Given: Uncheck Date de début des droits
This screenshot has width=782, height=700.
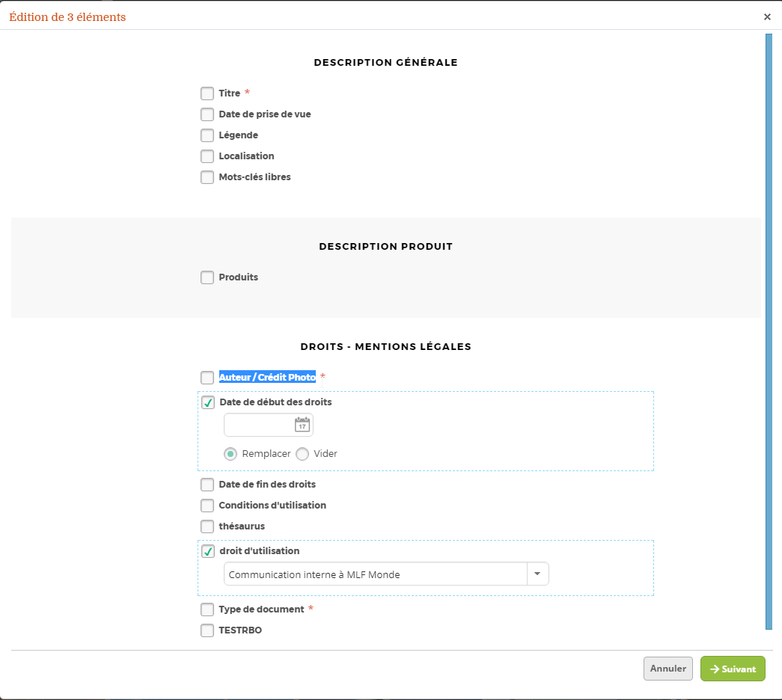Looking at the screenshot, I should [208, 402].
